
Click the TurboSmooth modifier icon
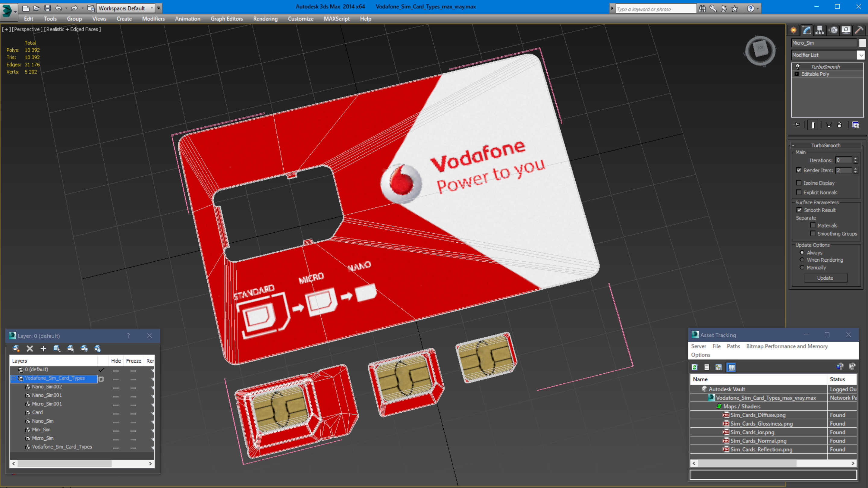point(797,66)
